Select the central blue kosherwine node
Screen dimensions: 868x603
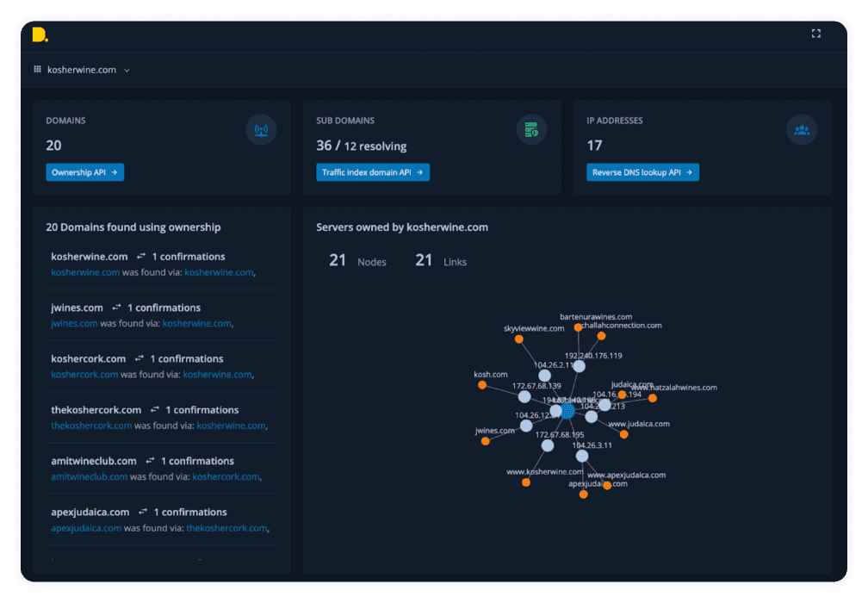click(567, 411)
